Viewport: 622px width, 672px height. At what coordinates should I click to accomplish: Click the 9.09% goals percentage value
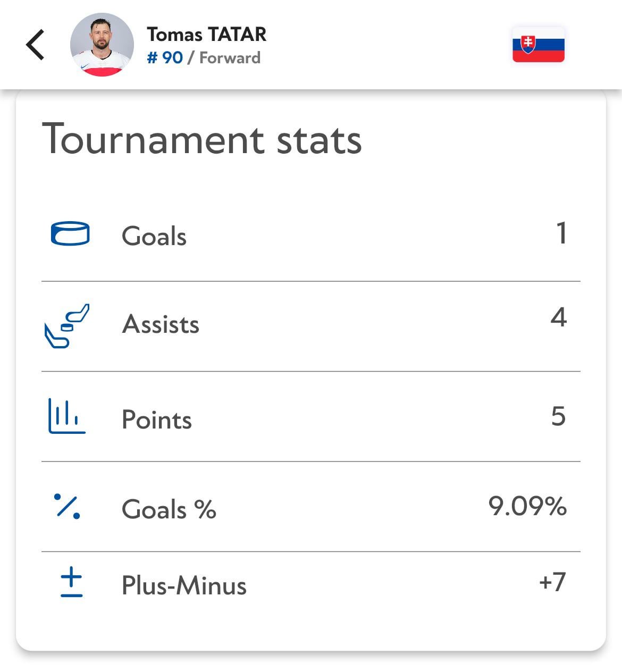click(x=527, y=506)
